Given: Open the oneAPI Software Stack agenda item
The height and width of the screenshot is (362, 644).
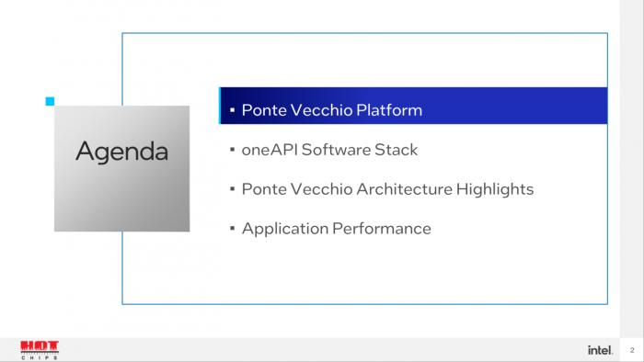Looking at the screenshot, I should tap(329, 150).
